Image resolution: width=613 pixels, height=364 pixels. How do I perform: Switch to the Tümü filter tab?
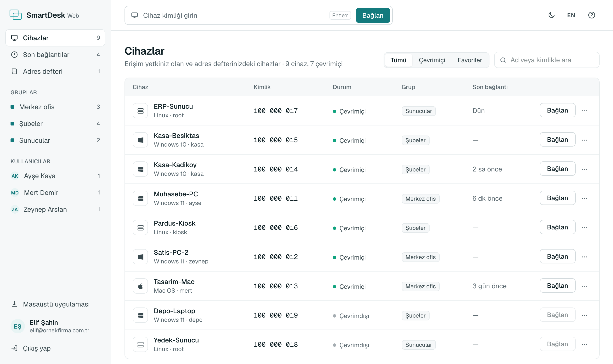(x=398, y=60)
